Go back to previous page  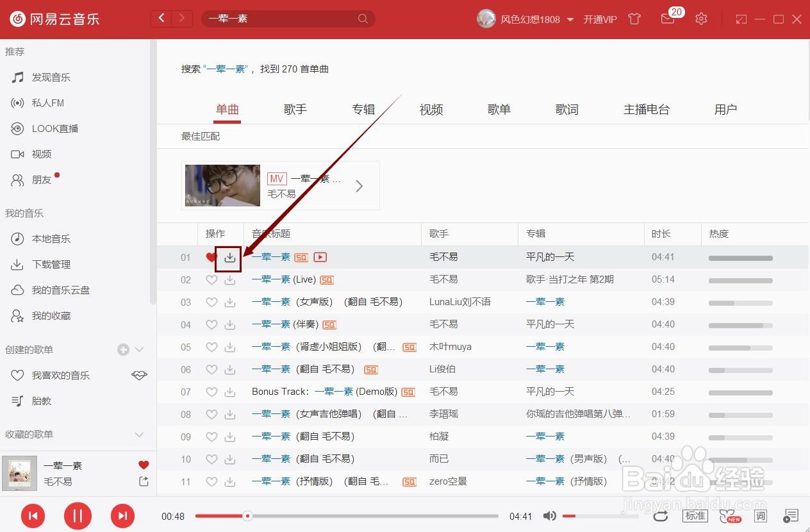[x=161, y=19]
